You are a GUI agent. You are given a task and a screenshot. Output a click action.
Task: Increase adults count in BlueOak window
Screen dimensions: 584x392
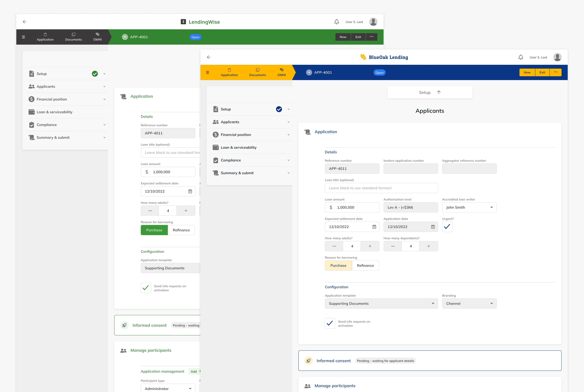(370, 246)
